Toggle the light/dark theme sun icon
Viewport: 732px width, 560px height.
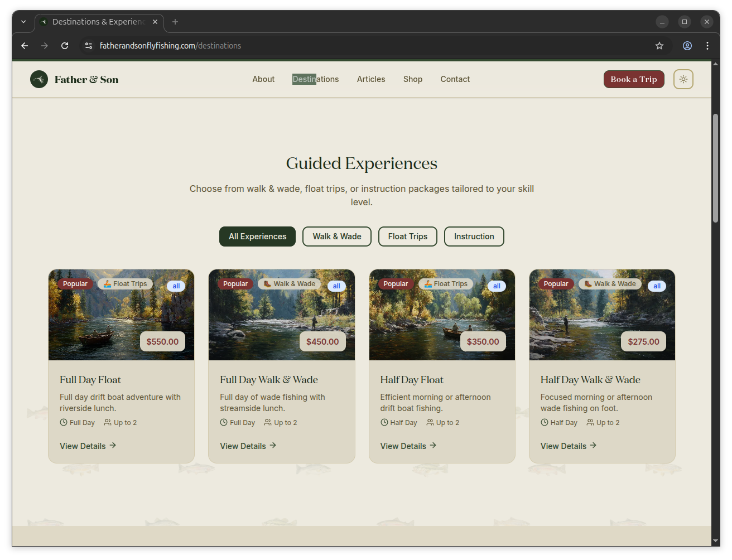click(683, 79)
